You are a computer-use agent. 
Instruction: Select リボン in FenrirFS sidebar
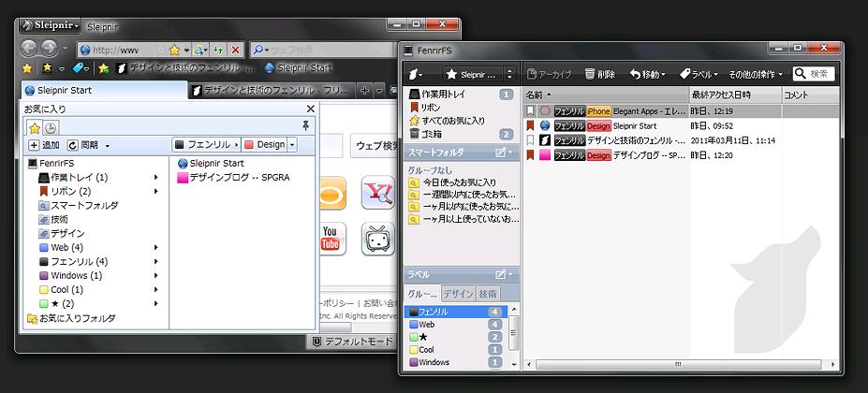(x=462, y=108)
